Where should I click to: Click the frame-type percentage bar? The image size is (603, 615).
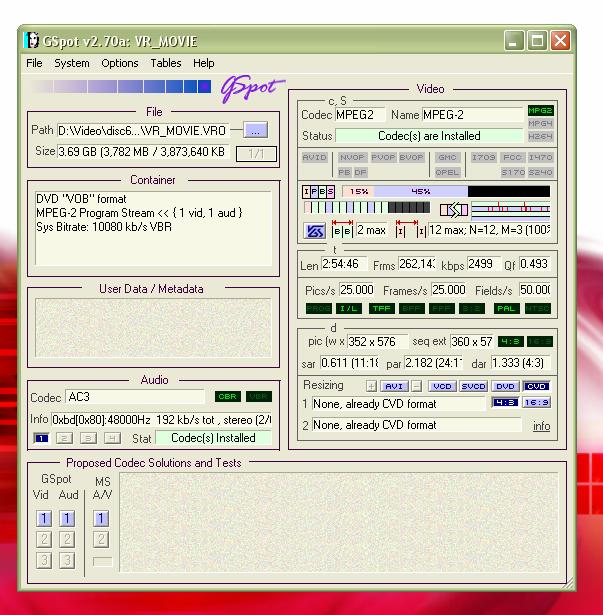(446, 191)
